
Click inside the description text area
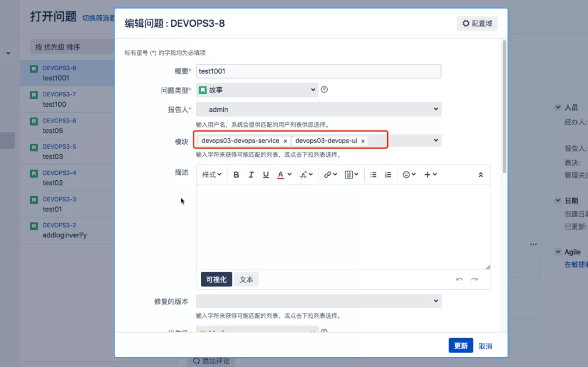click(x=343, y=227)
